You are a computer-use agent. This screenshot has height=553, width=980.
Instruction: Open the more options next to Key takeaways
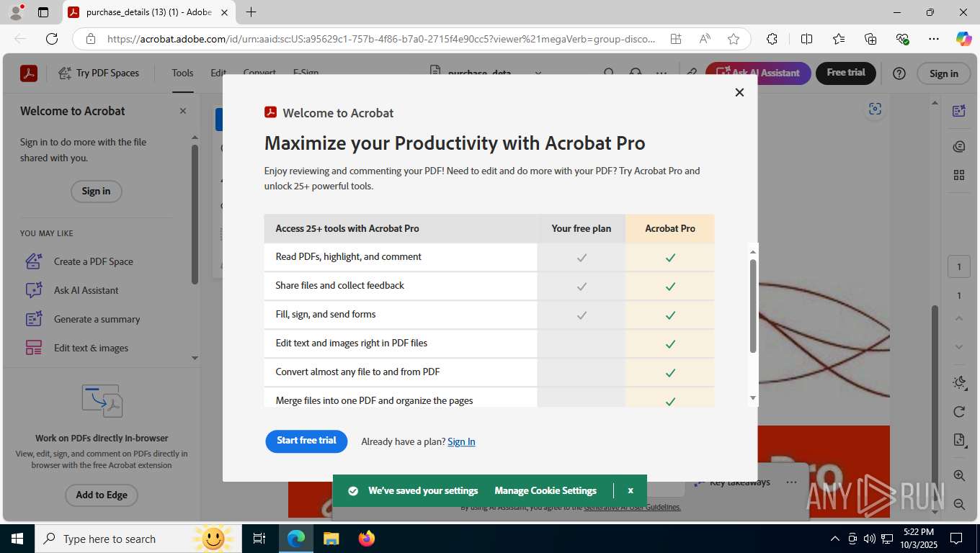(x=791, y=482)
